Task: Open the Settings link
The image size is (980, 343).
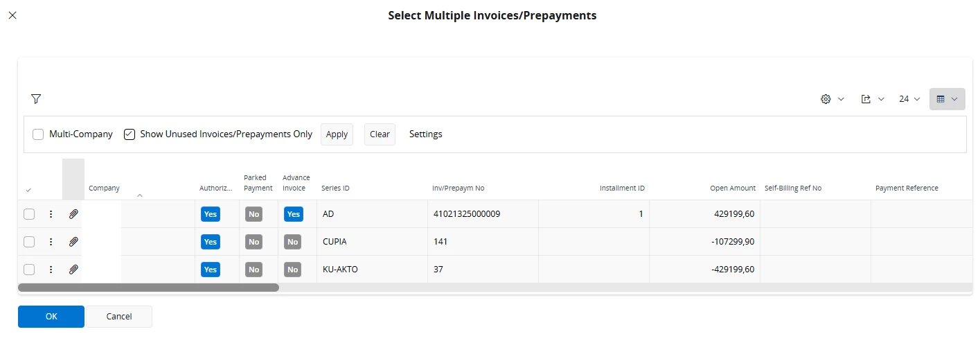Action: click(x=425, y=134)
